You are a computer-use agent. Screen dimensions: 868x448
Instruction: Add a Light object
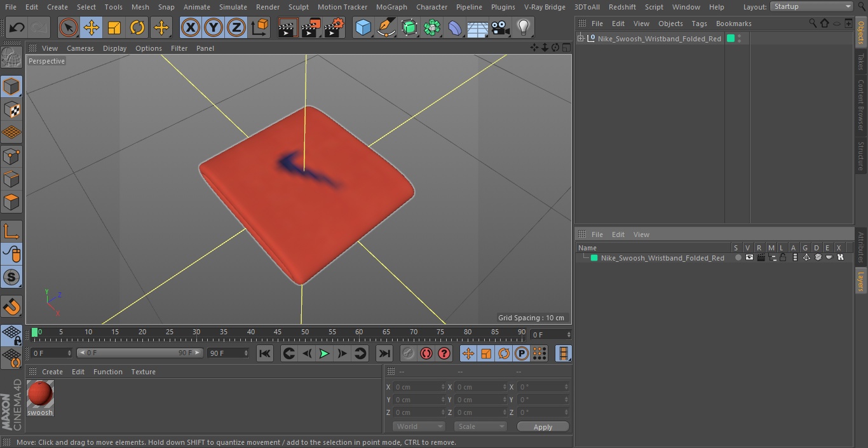[x=524, y=28]
